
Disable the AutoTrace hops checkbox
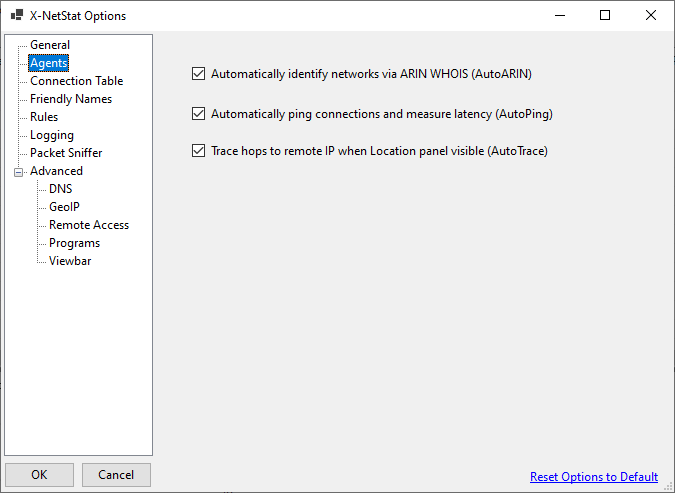tap(198, 151)
